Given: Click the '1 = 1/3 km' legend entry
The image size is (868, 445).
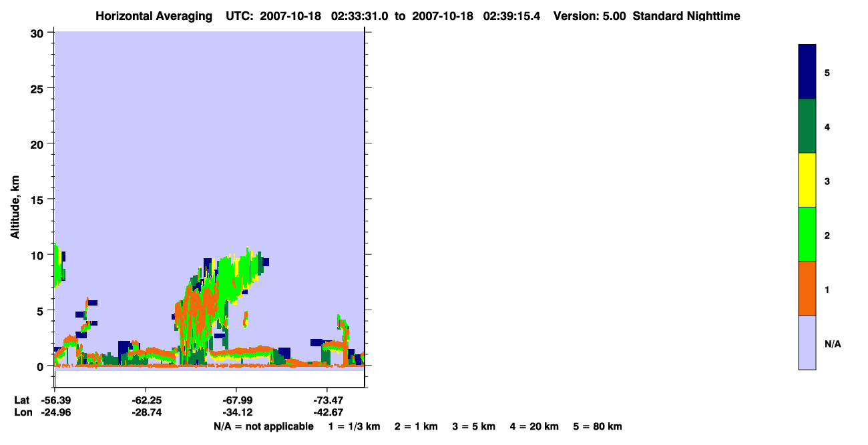Looking at the screenshot, I should (354, 426).
